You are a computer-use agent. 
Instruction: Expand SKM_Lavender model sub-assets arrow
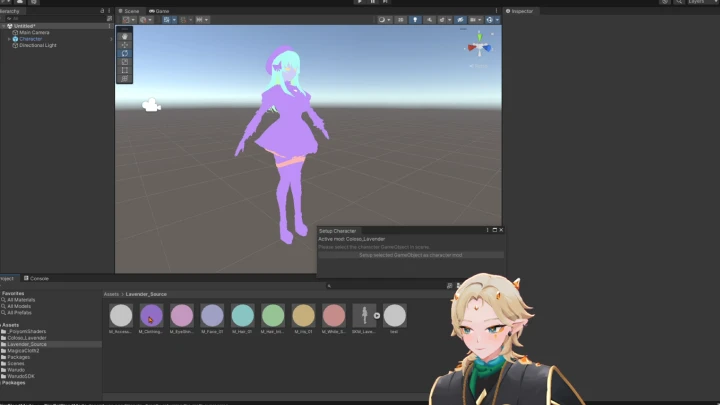(x=377, y=315)
